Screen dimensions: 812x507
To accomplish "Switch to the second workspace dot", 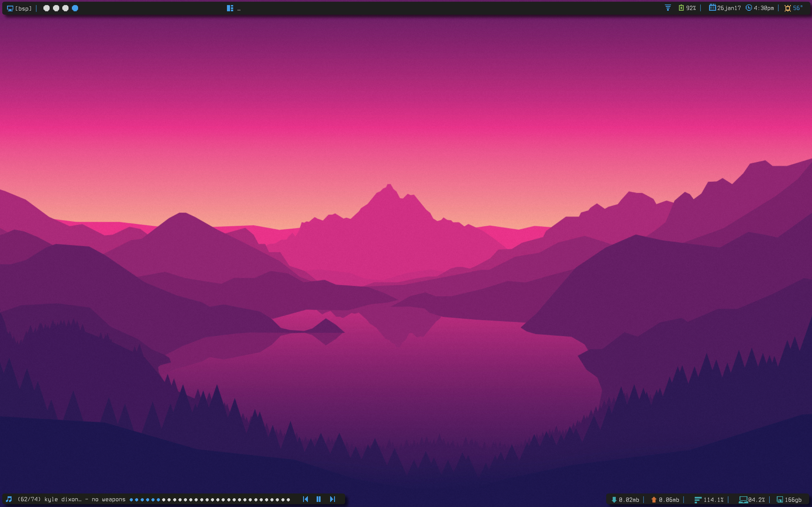I will click(56, 8).
